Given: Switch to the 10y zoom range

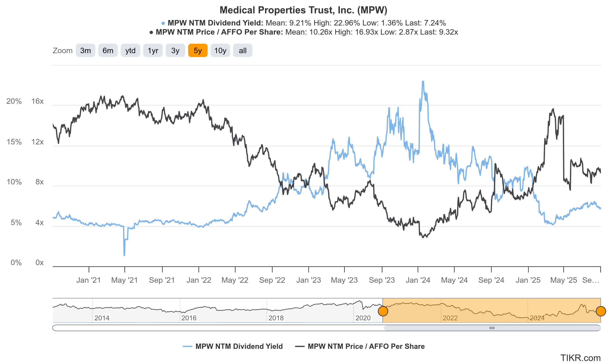Looking at the screenshot, I should [x=220, y=51].
